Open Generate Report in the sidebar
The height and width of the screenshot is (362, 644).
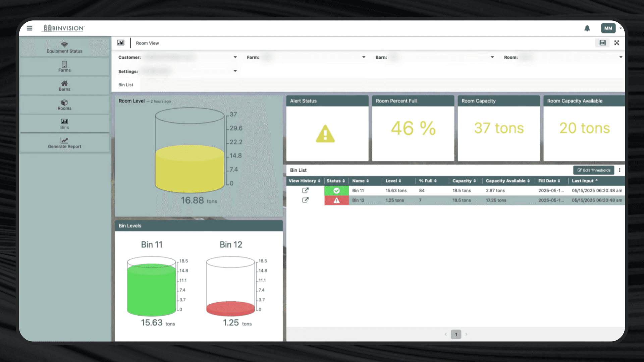64,143
